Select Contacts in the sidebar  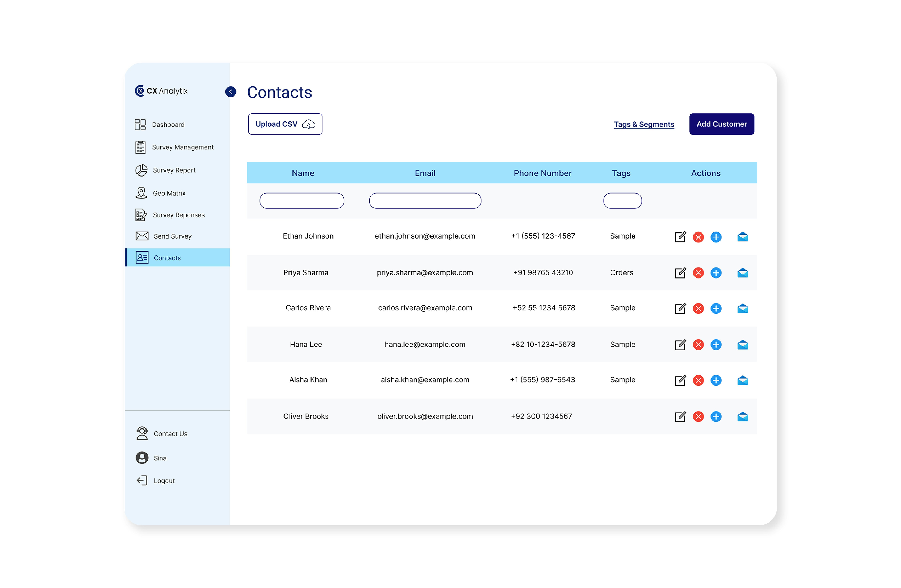177,258
